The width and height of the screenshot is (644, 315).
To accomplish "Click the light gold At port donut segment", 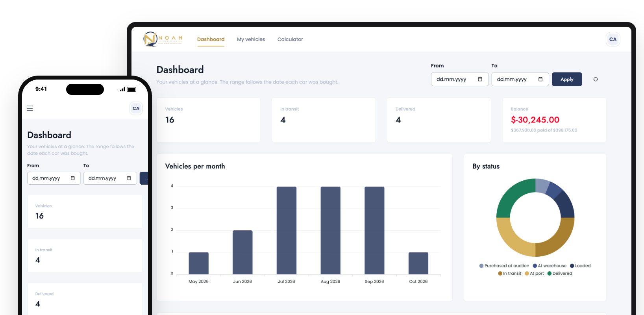I will point(513,240).
